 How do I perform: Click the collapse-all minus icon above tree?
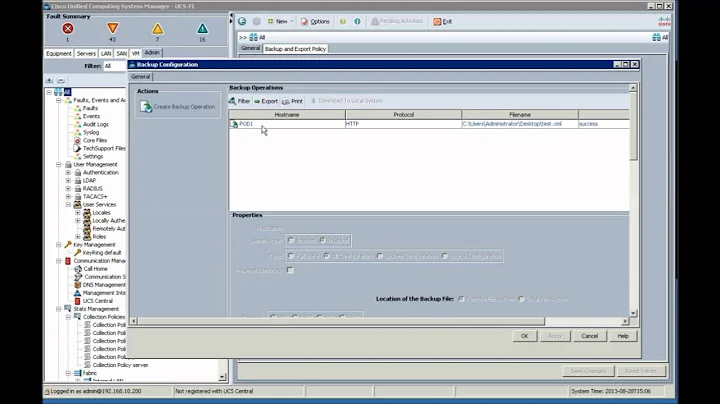[61, 80]
